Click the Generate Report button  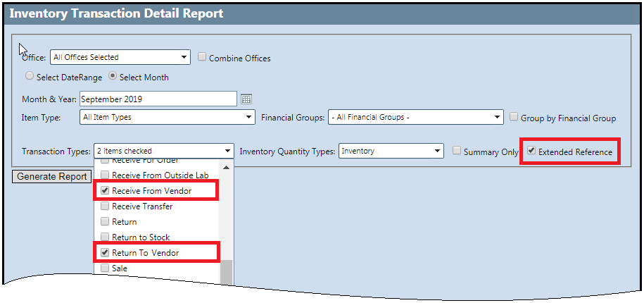[x=52, y=176]
